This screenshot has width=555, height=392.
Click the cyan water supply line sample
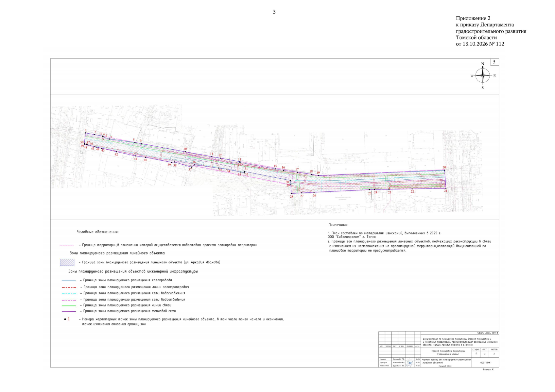pyautogui.click(x=69, y=294)
